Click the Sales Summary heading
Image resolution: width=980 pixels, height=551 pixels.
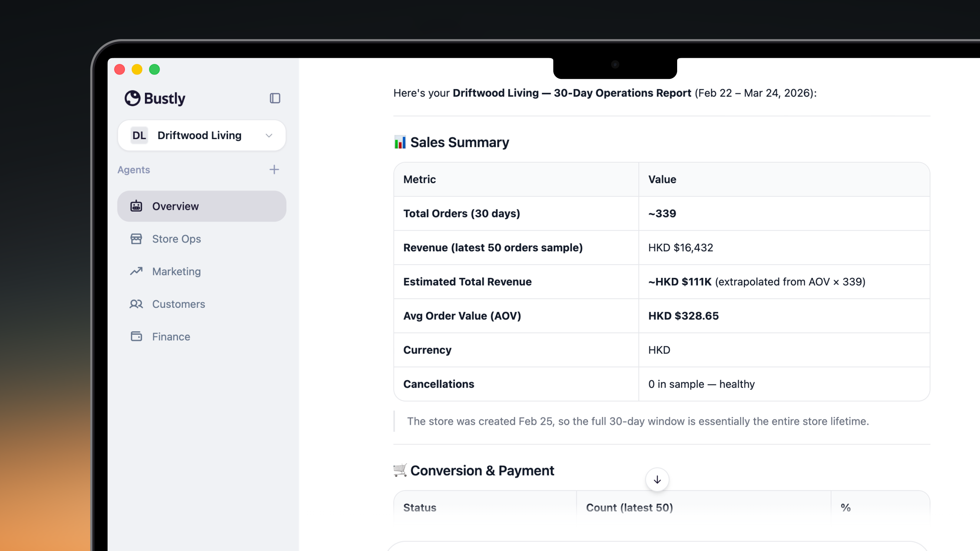click(459, 142)
